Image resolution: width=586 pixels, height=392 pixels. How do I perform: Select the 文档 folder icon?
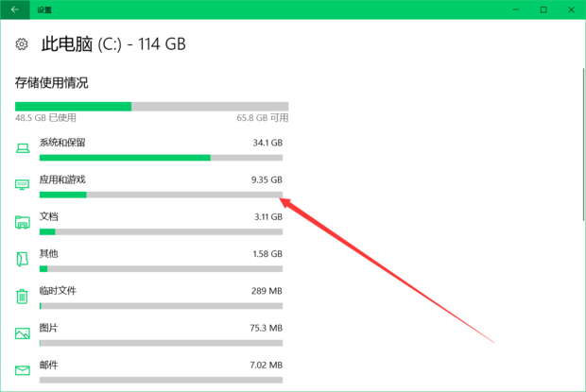pyautogui.click(x=23, y=222)
